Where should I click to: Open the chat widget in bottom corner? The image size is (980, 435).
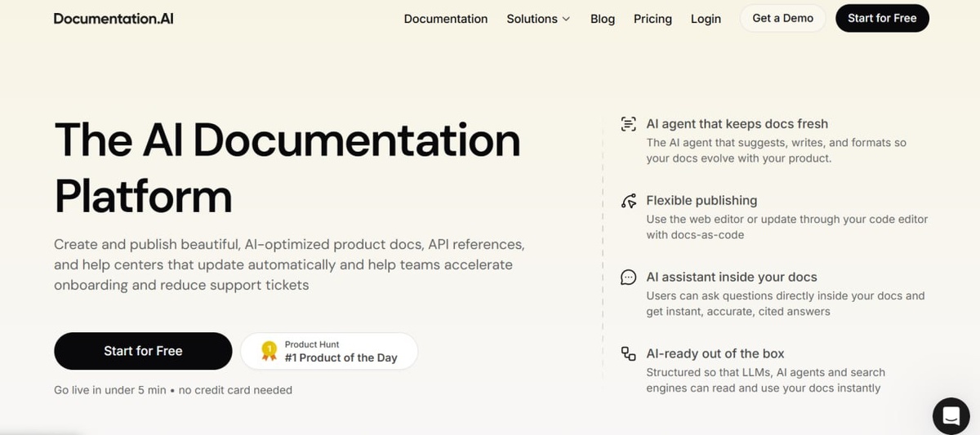951,415
